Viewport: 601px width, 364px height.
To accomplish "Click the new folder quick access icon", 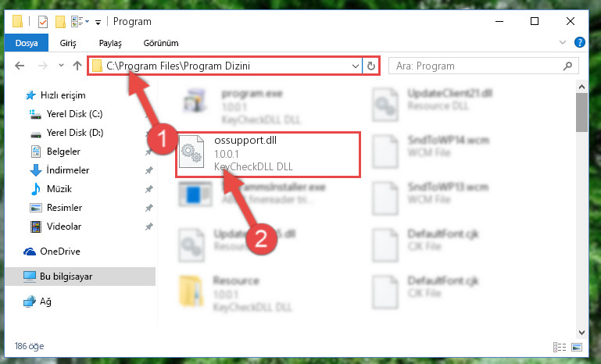I will point(60,22).
